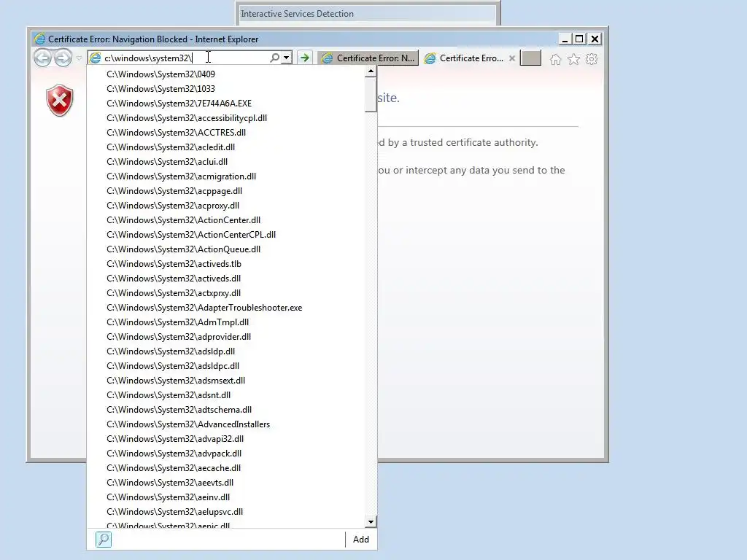The height and width of the screenshot is (560, 747).
Task: Click the red shield error icon
Action: coord(60,101)
